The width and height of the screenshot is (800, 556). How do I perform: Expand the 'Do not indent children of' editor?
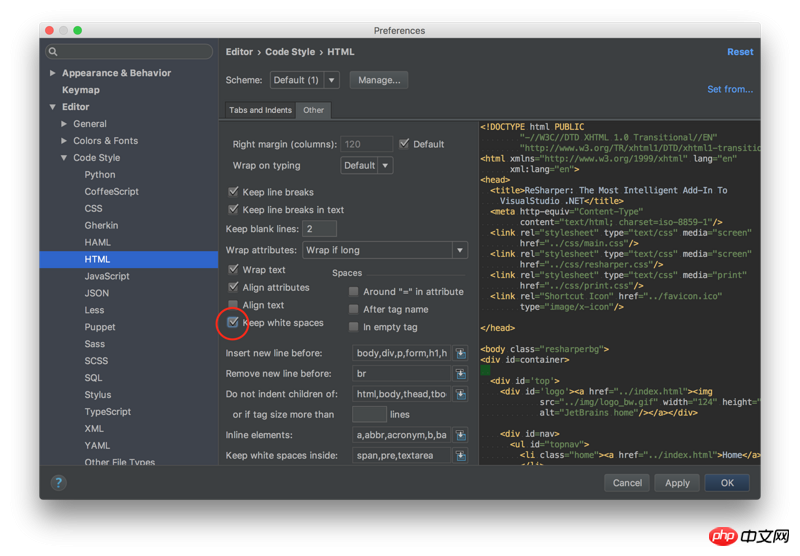pyautogui.click(x=461, y=394)
